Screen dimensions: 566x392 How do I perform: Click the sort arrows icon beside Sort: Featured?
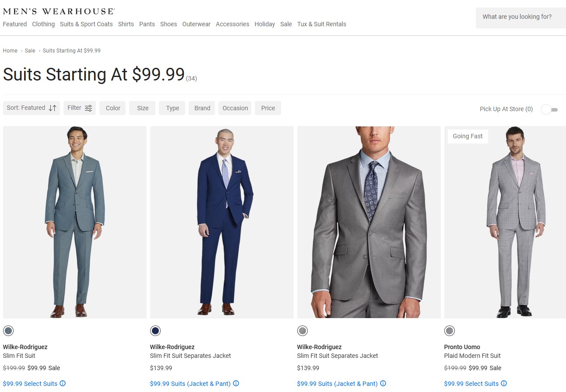pos(53,108)
